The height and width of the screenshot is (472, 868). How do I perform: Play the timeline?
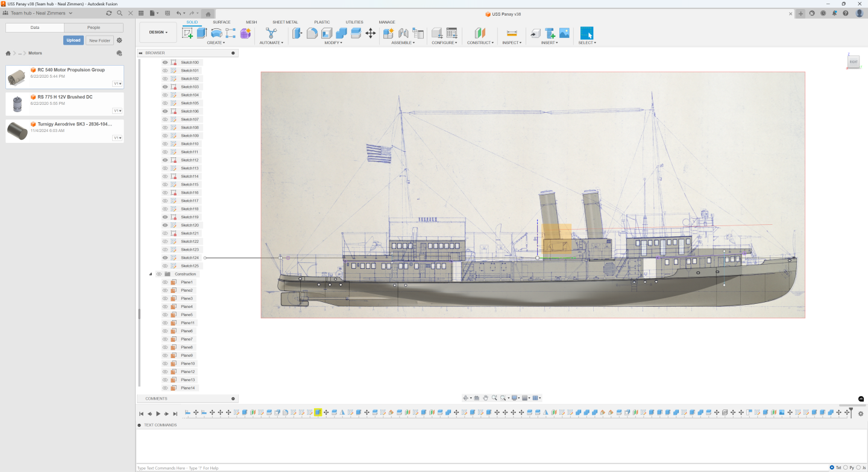click(x=158, y=414)
